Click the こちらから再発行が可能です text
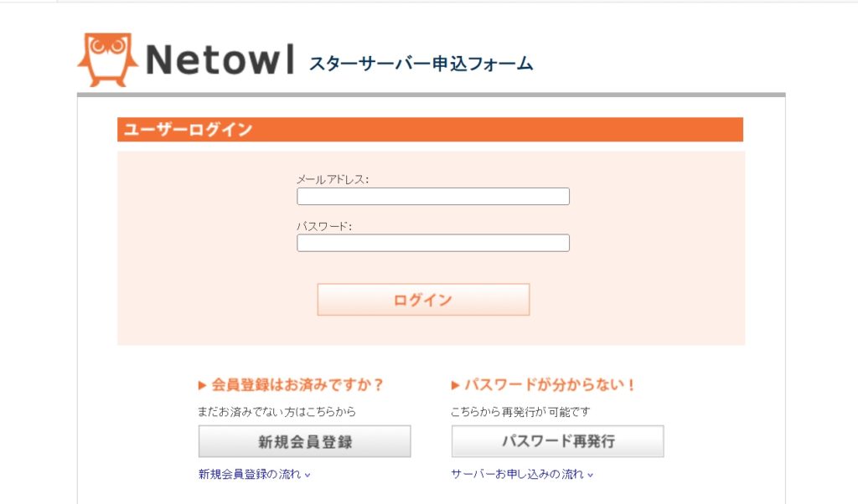Image resolution: width=858 pixels, height=504 pixels. click(x=520, y=412)
